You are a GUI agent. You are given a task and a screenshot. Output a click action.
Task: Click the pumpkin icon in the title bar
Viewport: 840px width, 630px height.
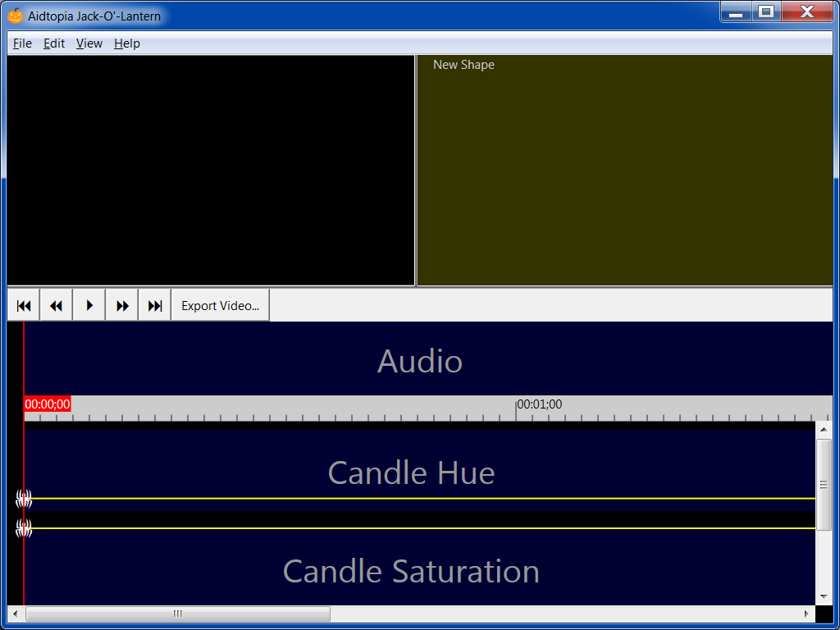coord(16,16)
